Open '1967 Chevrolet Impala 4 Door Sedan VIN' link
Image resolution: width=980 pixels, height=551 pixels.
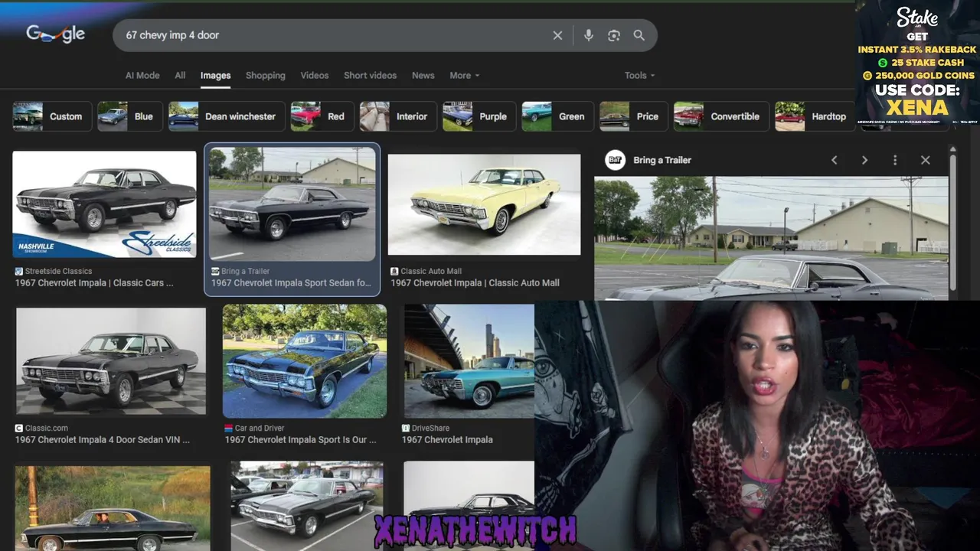pos(103,439)
